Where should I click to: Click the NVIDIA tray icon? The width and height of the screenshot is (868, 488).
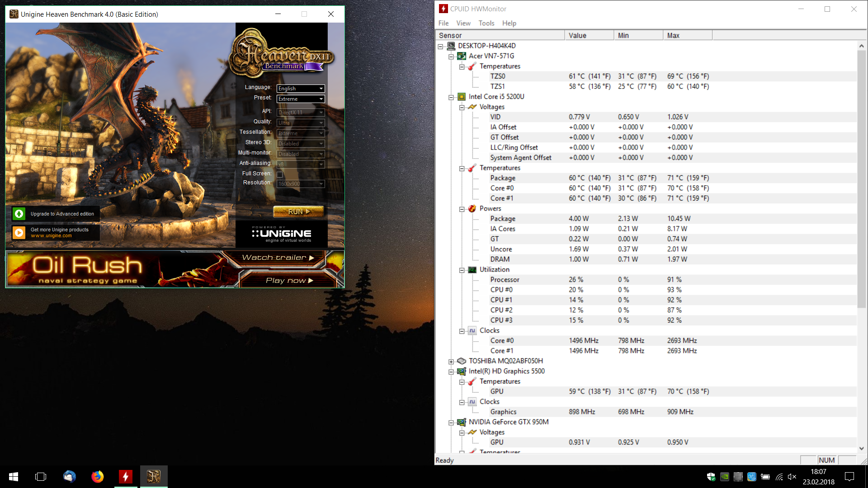[725, 477]
